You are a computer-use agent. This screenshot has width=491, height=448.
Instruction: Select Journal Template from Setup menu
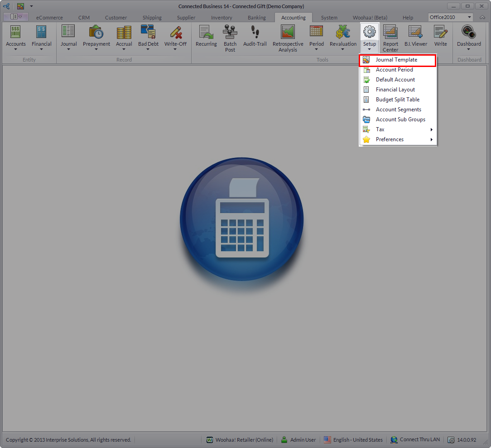click(396, 60)
